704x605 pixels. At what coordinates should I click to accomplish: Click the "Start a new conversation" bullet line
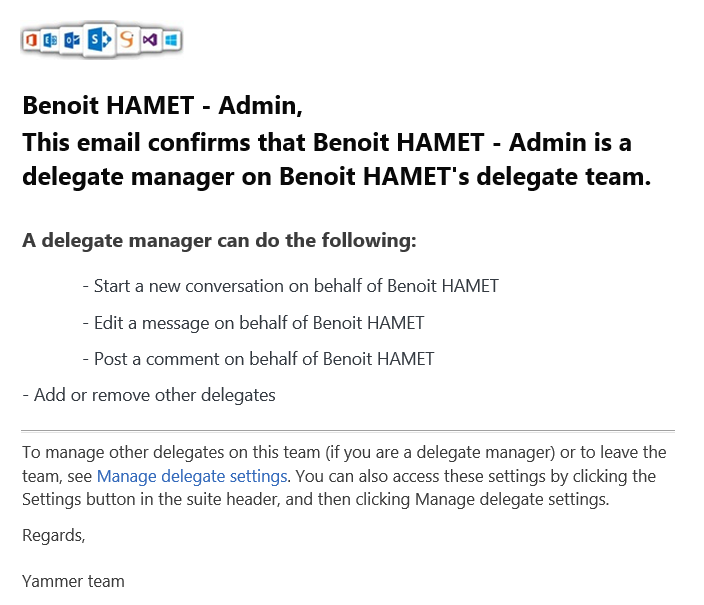tap(290, 286)
